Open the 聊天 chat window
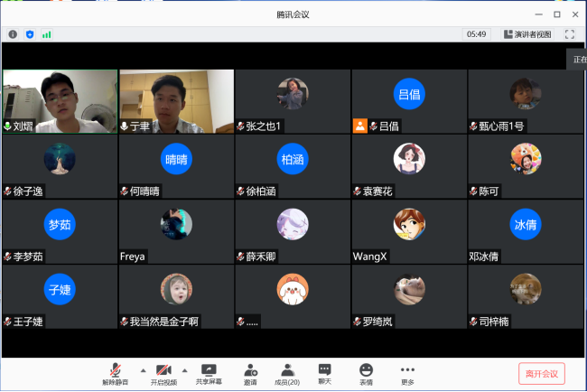Screen dimensions: 587x392 point(325,373)
